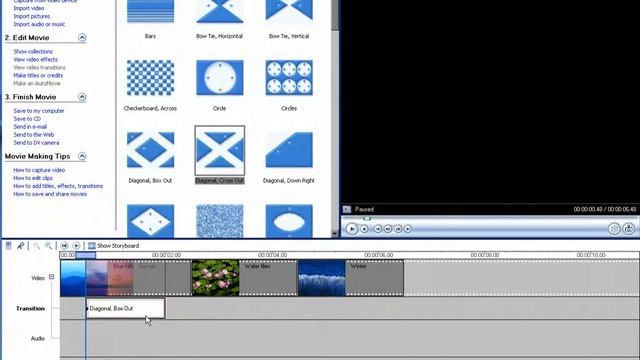Image resolution: width=640 pixels, height=360 pixels.
Task: Play the preview in monitor
Action: [x=352, y=229]
